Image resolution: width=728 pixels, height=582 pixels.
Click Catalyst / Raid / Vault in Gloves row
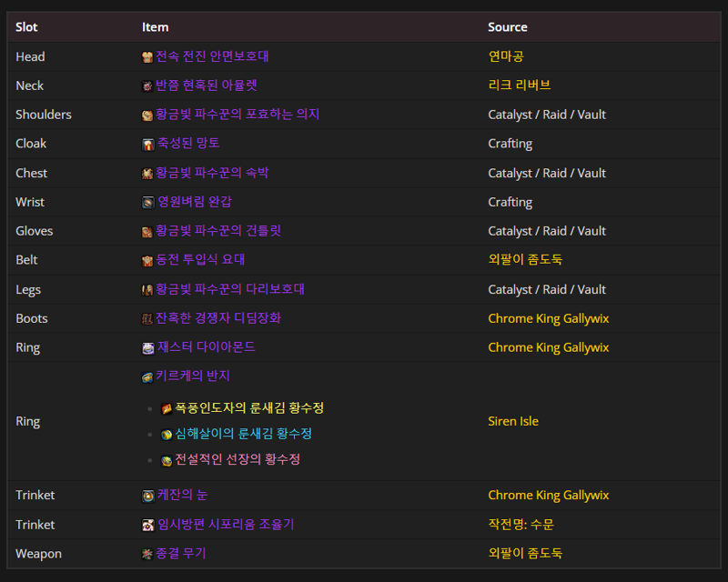[547, 231]
